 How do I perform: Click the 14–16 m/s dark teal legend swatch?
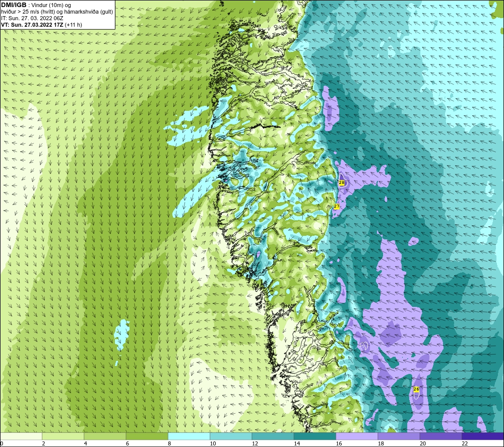point(315,436)
